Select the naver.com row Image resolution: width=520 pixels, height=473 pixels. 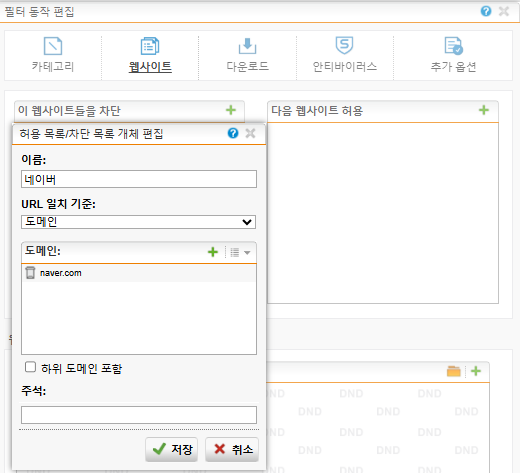[x=139, y=273]
